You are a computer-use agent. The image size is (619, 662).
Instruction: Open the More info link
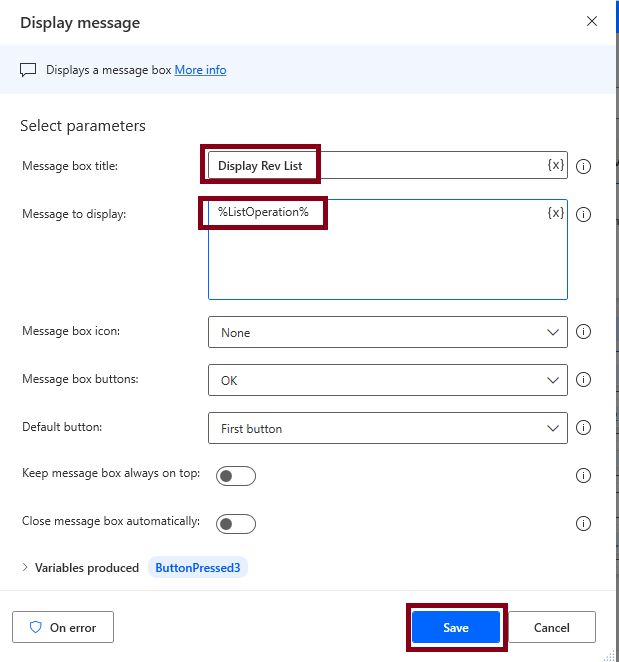(x=200, y=70)
